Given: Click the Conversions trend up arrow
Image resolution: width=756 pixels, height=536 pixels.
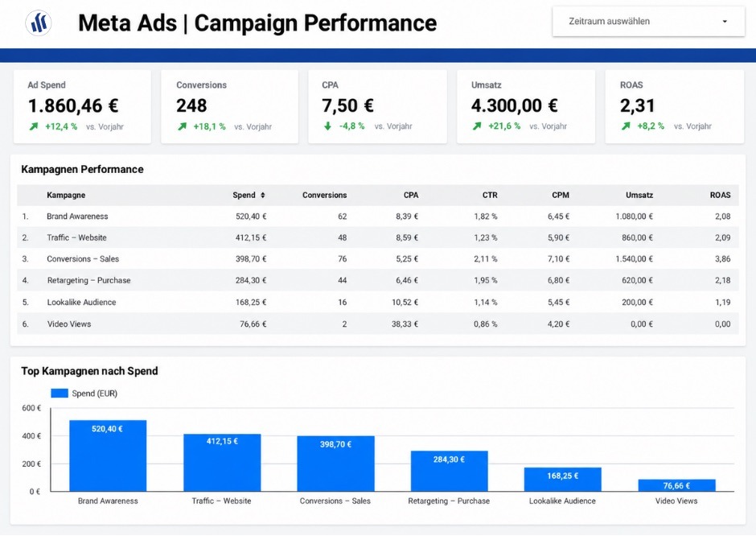Looking at the screenshot, I should (x=182, y=126).
